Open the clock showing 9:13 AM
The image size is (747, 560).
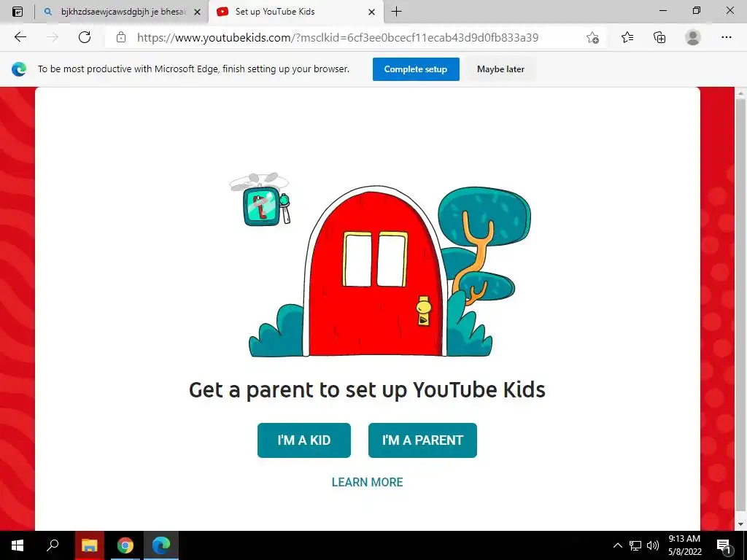click(x=684, y=545)
